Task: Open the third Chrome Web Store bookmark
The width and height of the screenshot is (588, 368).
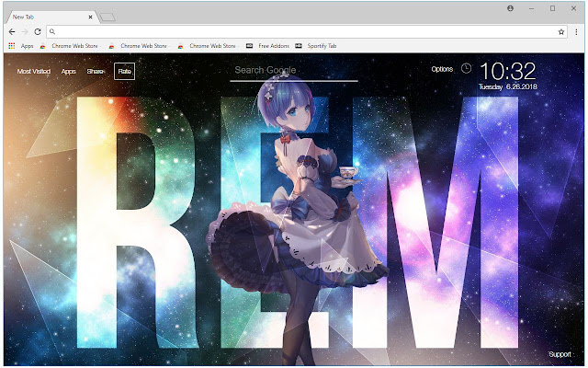Action: (x=209, y=46)
